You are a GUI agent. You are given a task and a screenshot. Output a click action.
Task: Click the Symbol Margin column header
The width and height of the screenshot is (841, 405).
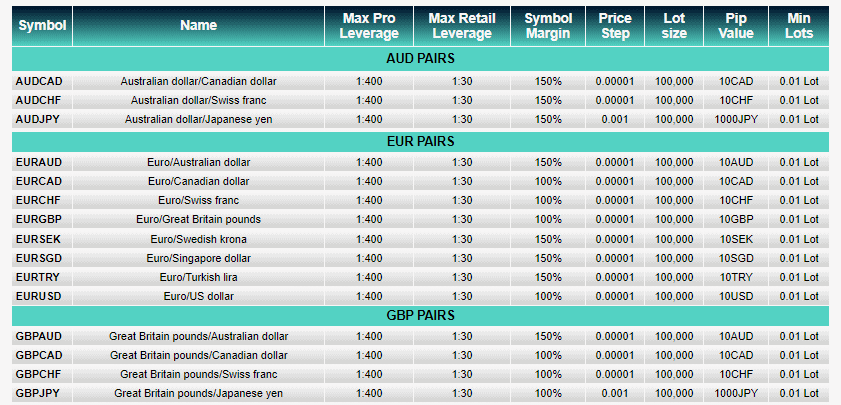[548, 26]
